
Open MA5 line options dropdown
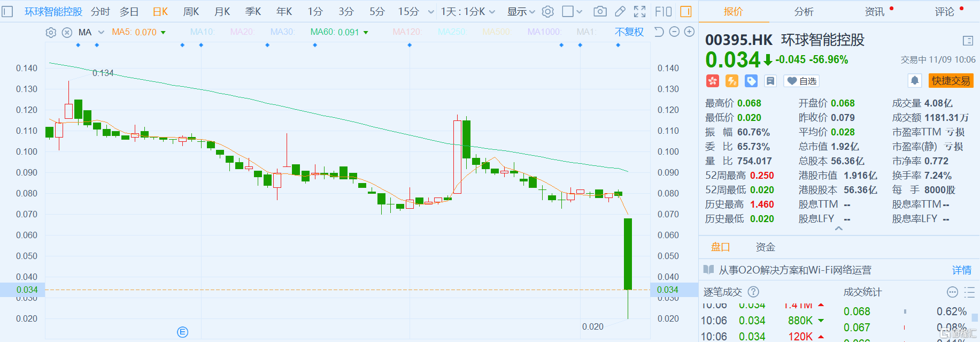[x=163, y=33]
